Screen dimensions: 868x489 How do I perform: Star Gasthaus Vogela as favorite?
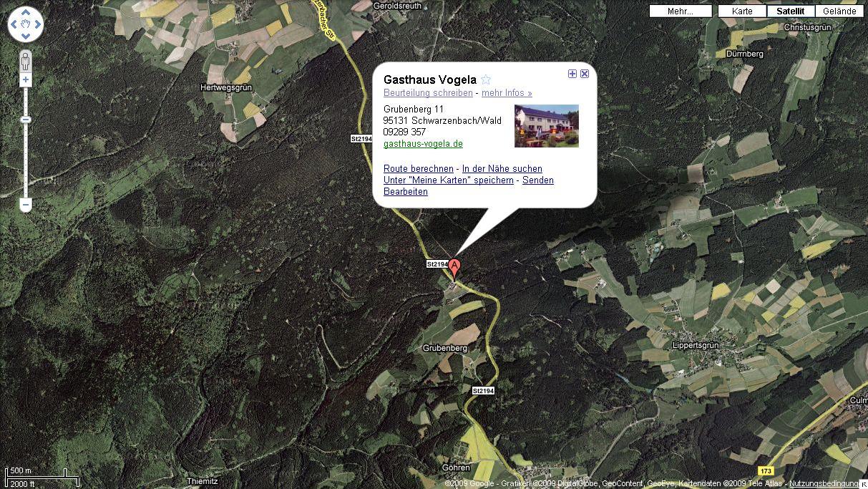click(486, 79)
